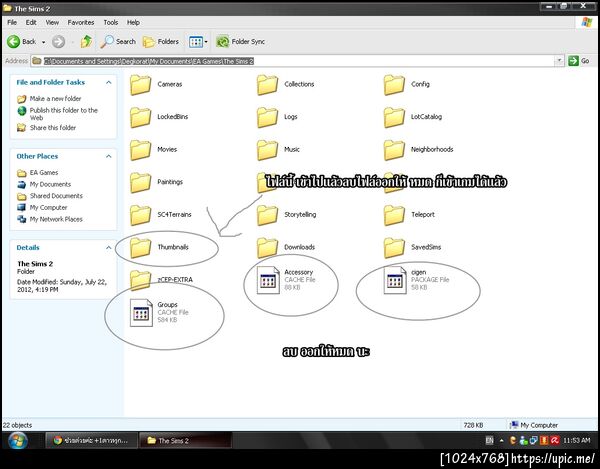Select the Downloads folder
Screen dimensions: 600x469
pyautogui.click(x=285, y=247)
